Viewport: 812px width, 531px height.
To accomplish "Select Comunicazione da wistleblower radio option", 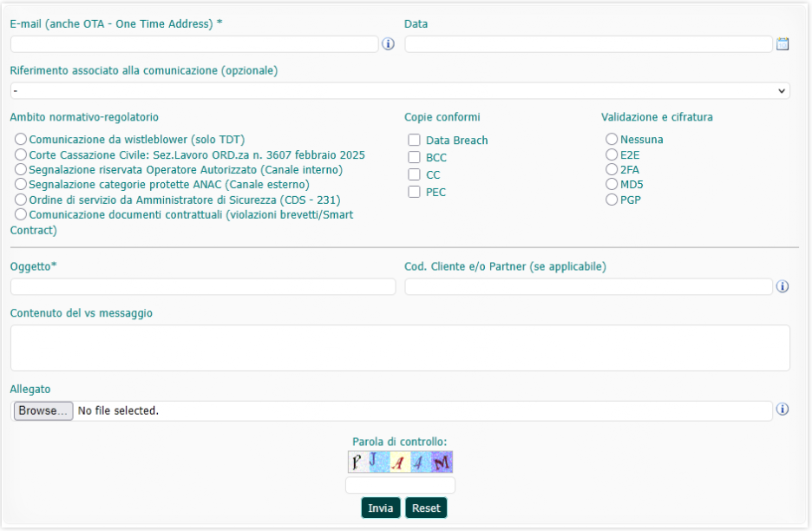I will tap(21, 140).
